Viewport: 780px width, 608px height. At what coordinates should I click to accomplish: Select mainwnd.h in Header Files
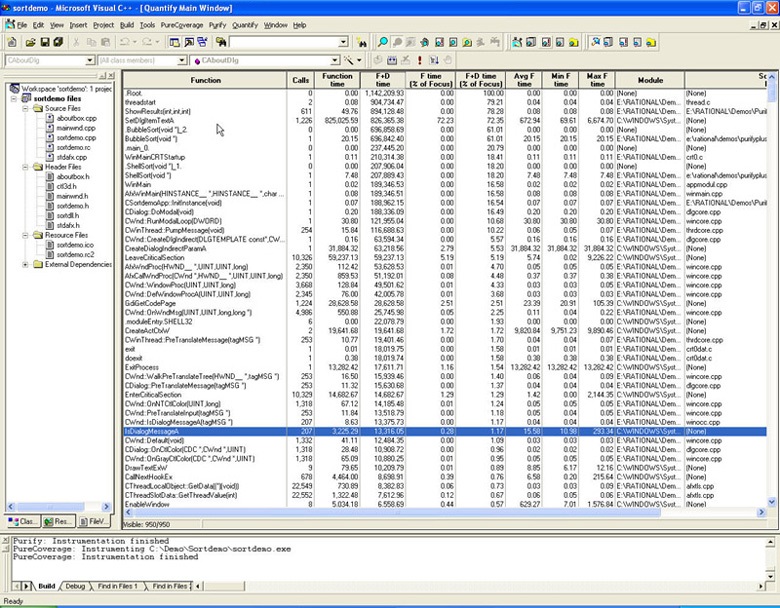72,196
